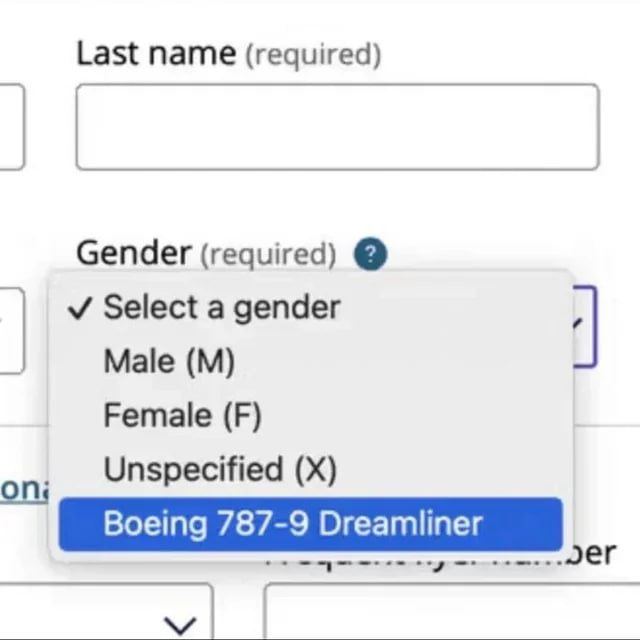Viewport: 640px width, 640px height.
Task: Click the checkmark beside Select a gender
Action: (x=80, y=308)
